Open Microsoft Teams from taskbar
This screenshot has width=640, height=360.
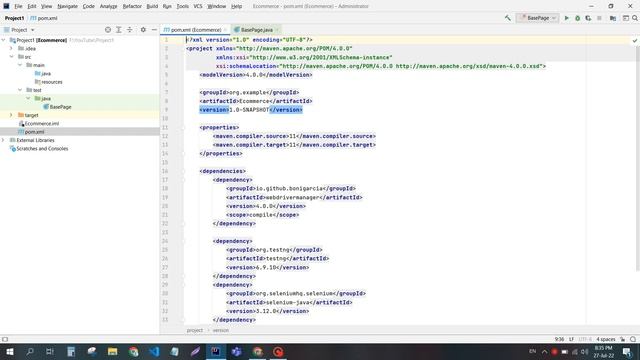pyautogui.click(x=236, y=351)
